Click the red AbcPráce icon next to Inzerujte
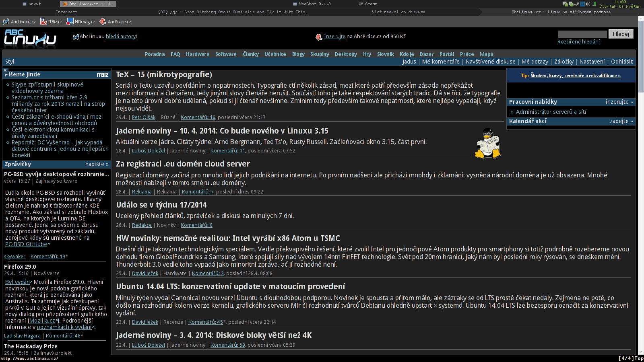Image resolution: width=644 pixels, height=362 pixels. tap(319, 37)
